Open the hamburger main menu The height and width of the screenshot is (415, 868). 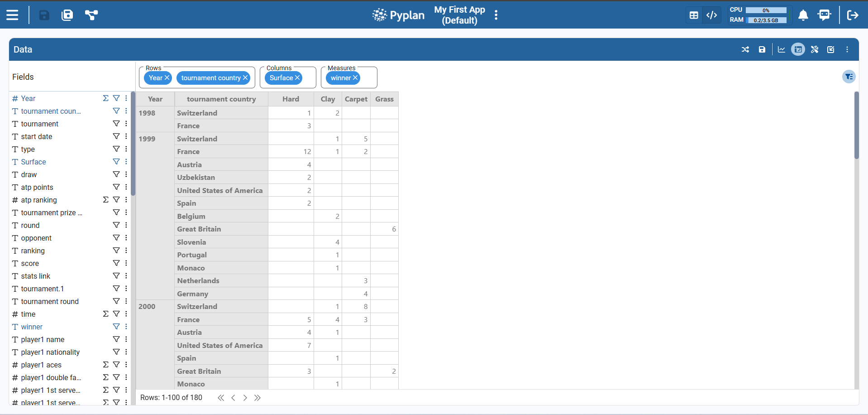tap(12, 15)
